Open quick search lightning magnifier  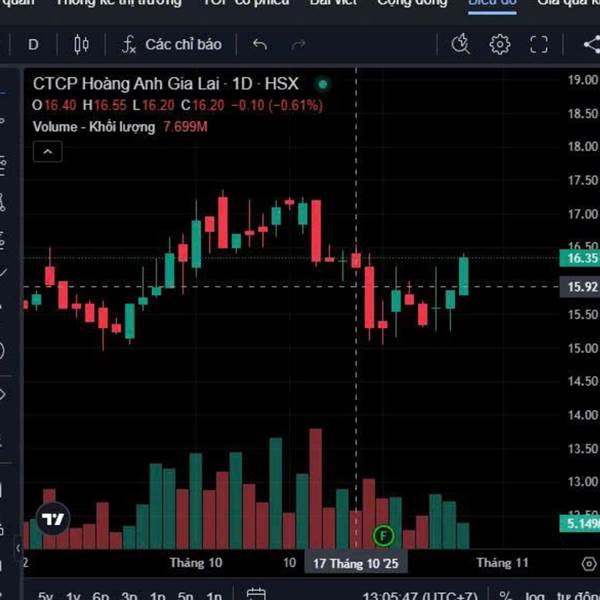pyautogui.click(x=460, y=44)
